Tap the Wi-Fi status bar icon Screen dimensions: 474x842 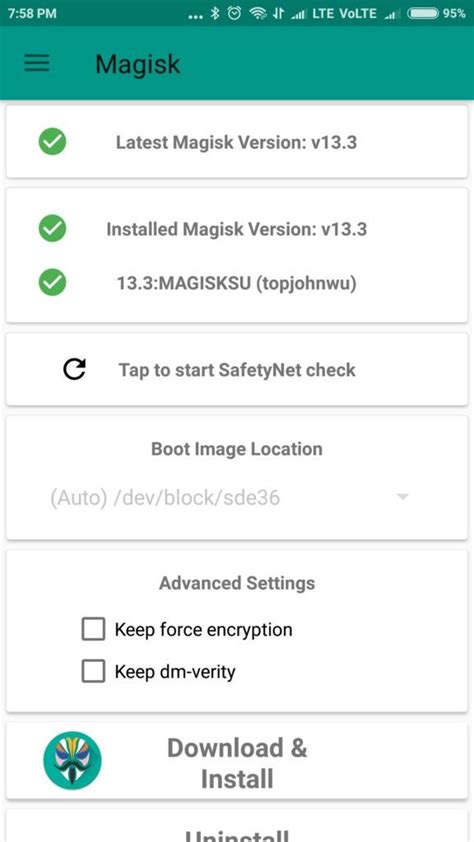coord(258,13)
